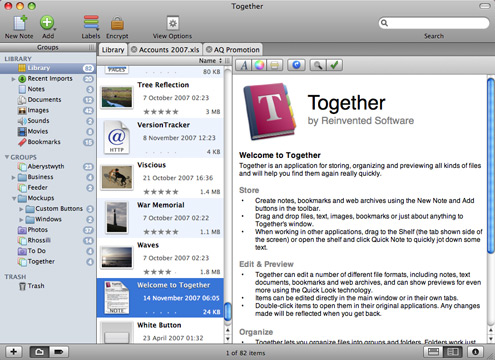495x360 pixels.
Task: Click the magnifier find button
Action: pyautogui.click(x=318, y=65)
